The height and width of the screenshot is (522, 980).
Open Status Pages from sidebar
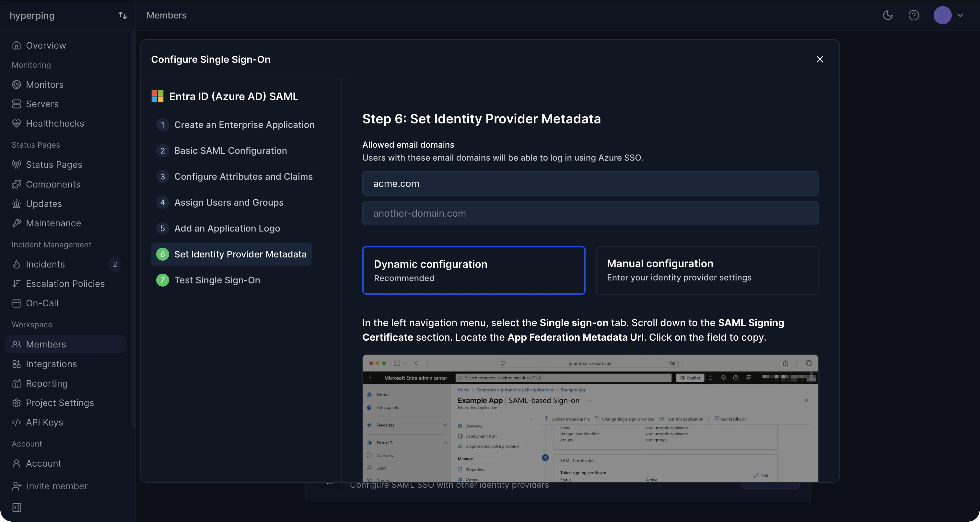coord(54,164)
